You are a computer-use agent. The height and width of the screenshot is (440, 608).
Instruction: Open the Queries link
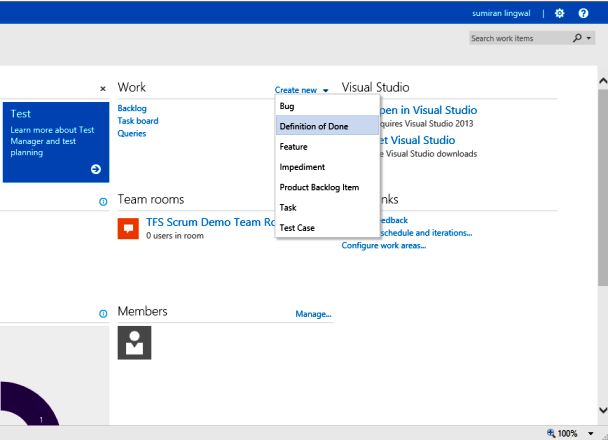132,133
